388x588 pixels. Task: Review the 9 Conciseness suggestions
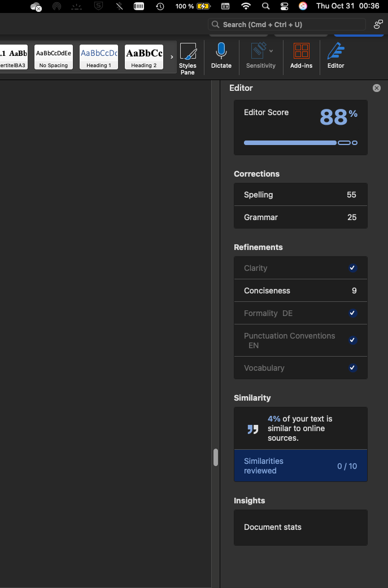(300, 291)
